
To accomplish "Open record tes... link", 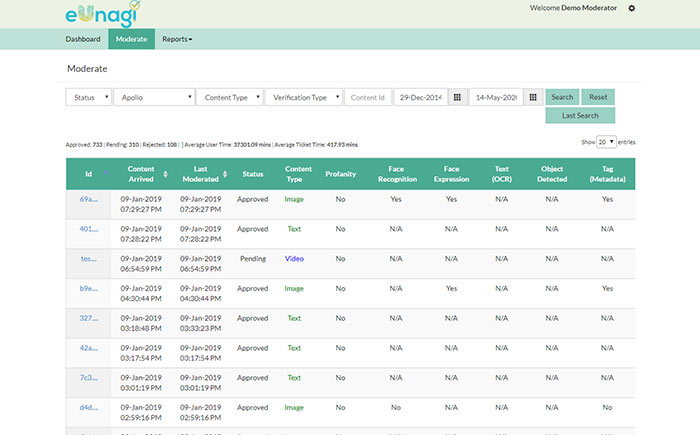I will [88, 259].
